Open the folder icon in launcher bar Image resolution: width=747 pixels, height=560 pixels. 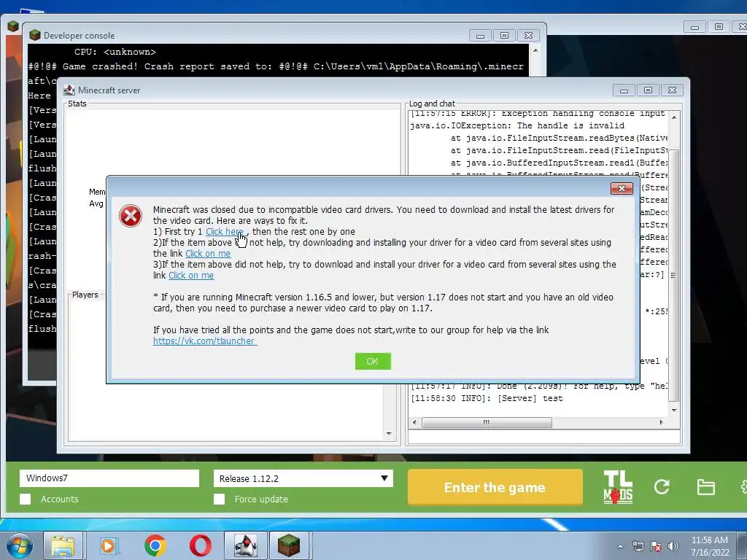[x=705, y=487]
